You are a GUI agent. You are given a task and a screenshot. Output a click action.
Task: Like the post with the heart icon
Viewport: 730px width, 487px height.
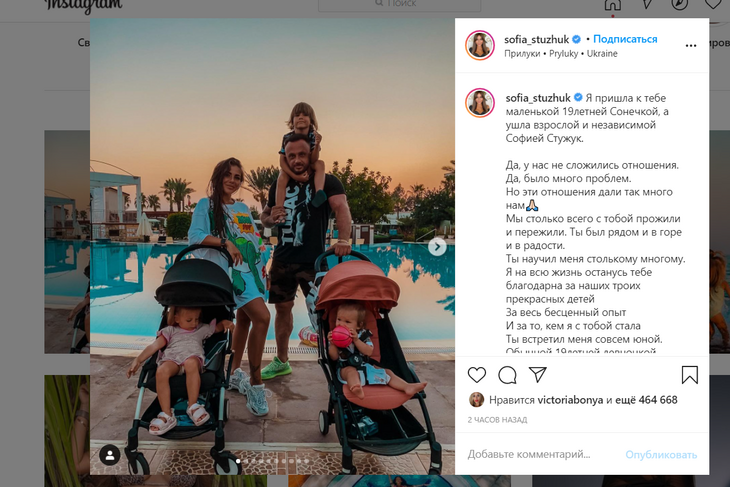477,375
